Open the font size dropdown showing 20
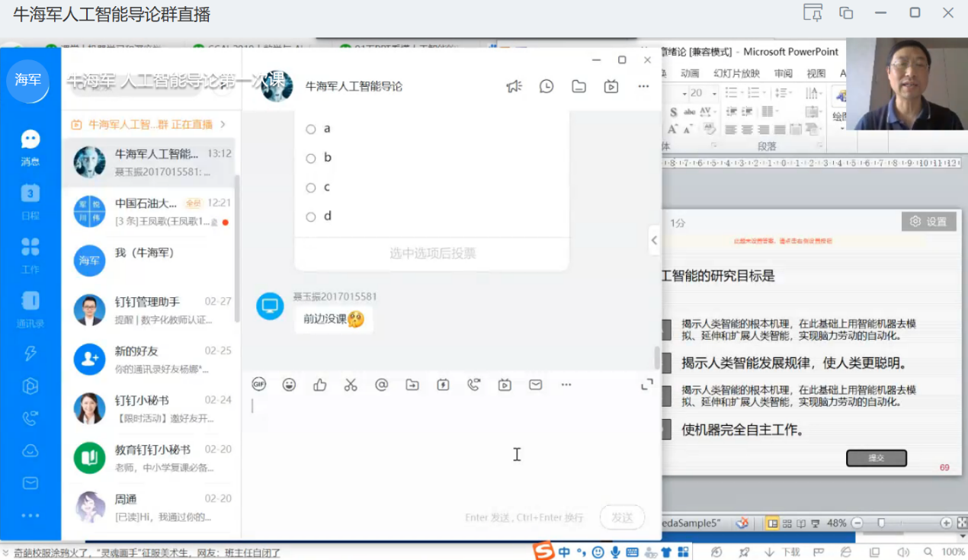 click(714, 93)
